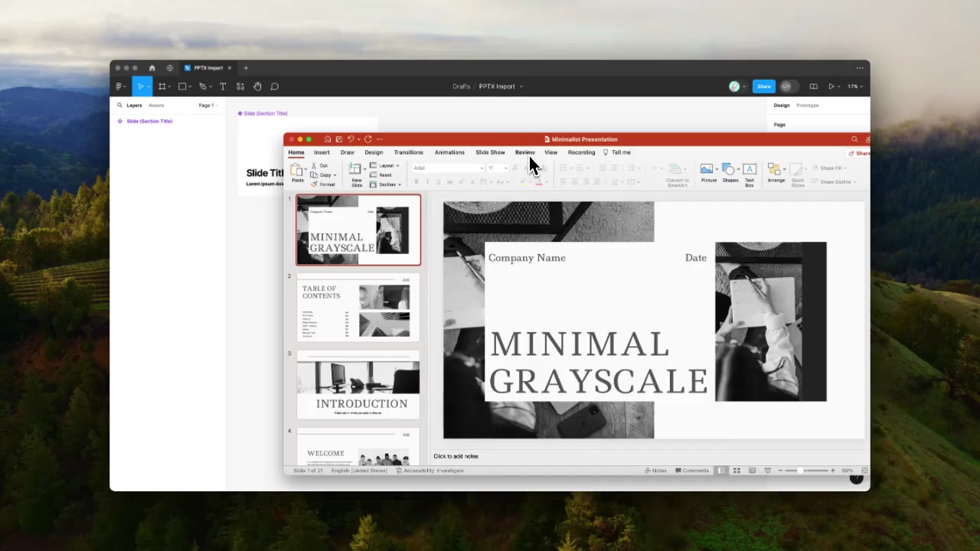Viewport: 980px width, 551px height.
Task: Toggle the Notes pane in status bar
Action: tap(655, 471)
